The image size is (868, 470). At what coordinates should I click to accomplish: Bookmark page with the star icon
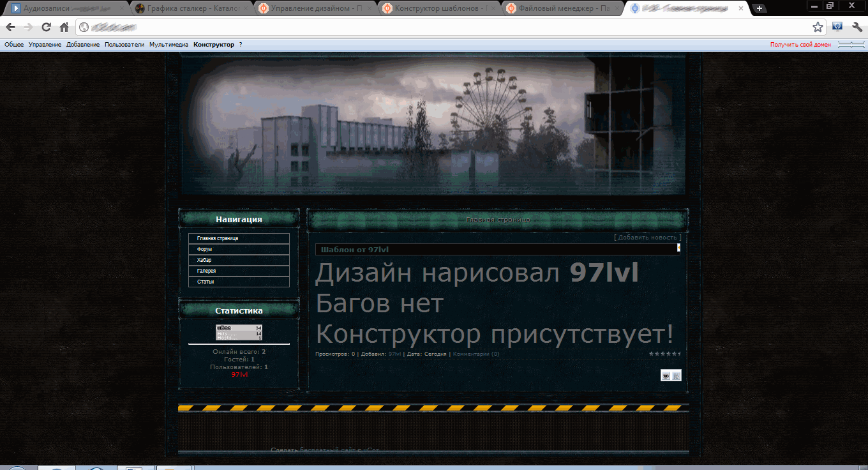818,27
